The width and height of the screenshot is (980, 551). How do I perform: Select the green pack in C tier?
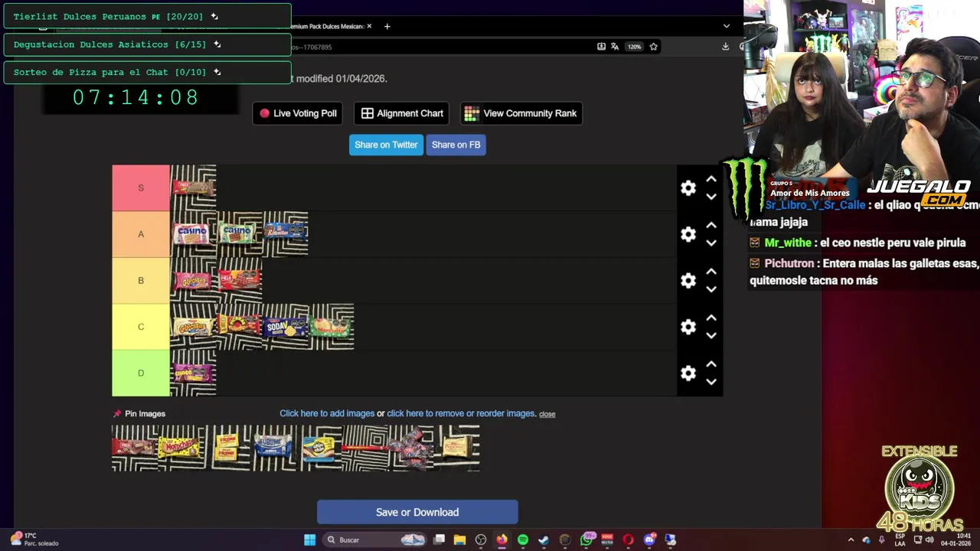click(x=331, y=327)
